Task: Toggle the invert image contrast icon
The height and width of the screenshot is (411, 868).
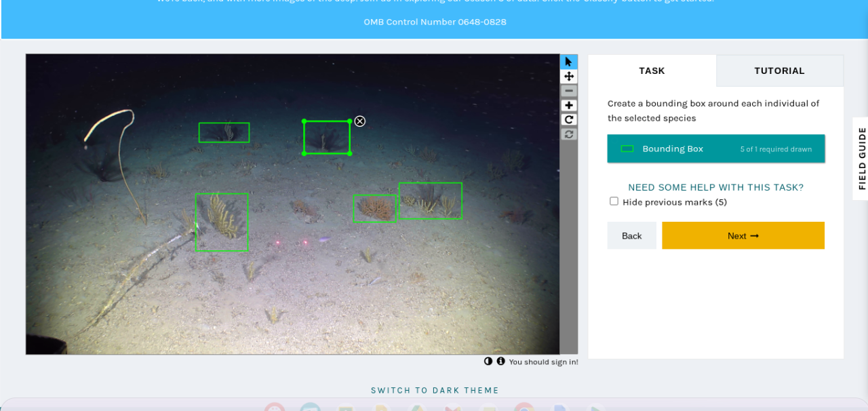Action: pos(488,361)
